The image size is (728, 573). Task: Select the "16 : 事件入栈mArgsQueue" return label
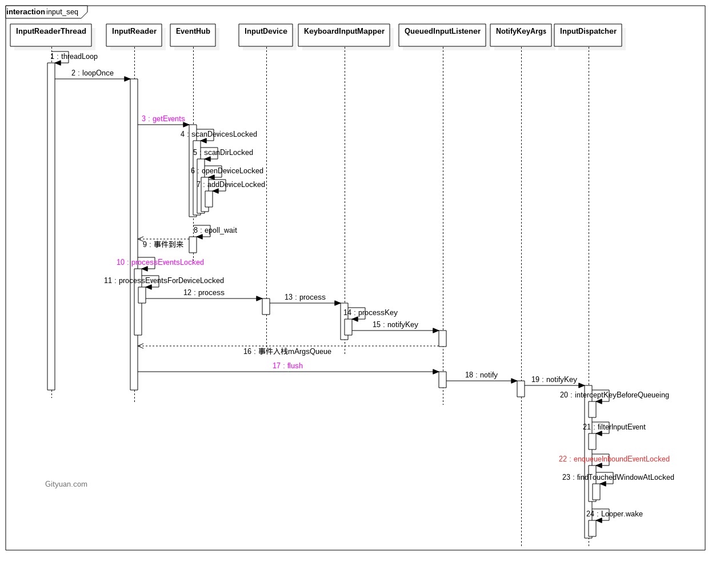pyautogui.click(x=287, y=352)
